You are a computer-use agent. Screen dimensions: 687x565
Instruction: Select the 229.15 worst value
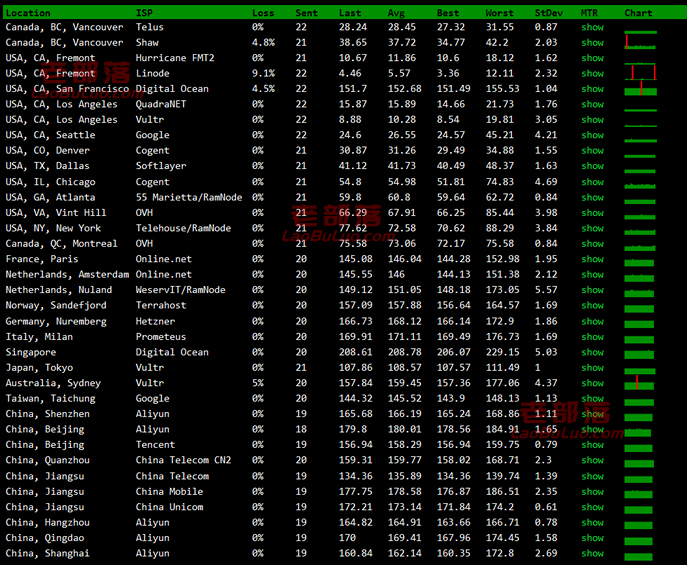pyautogui.click(x=503, y=352)
